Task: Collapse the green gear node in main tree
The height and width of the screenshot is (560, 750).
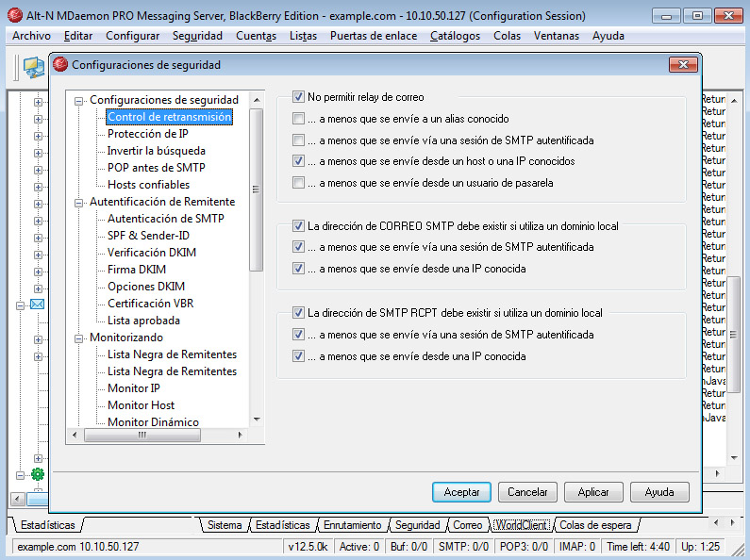Action: (20, 475)
